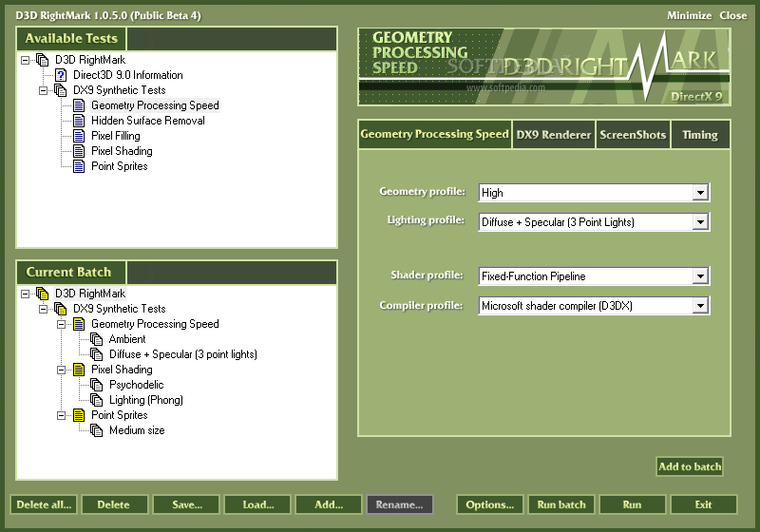Screen dimensions: 760x532
Task: Click the Delete all... button
Action: pos(44,504)
